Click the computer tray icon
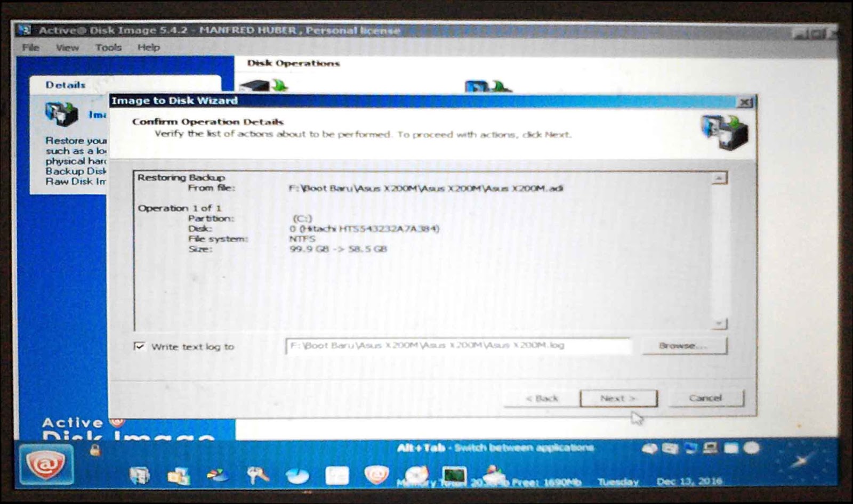The height and width of the screenshot is (504, 853). click(x=710, y=448)
